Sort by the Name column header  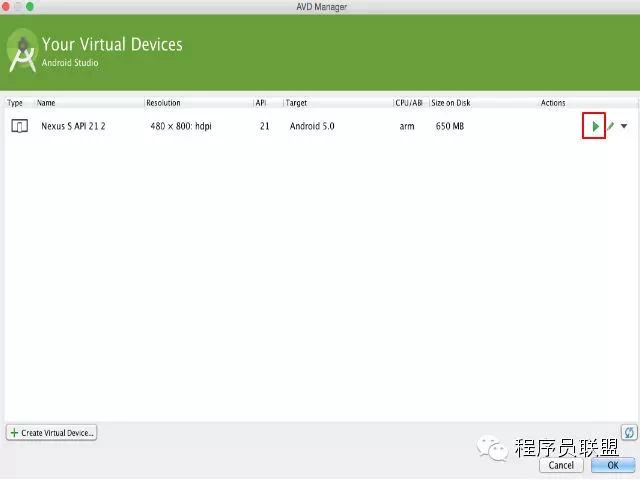tap(46, 103)
